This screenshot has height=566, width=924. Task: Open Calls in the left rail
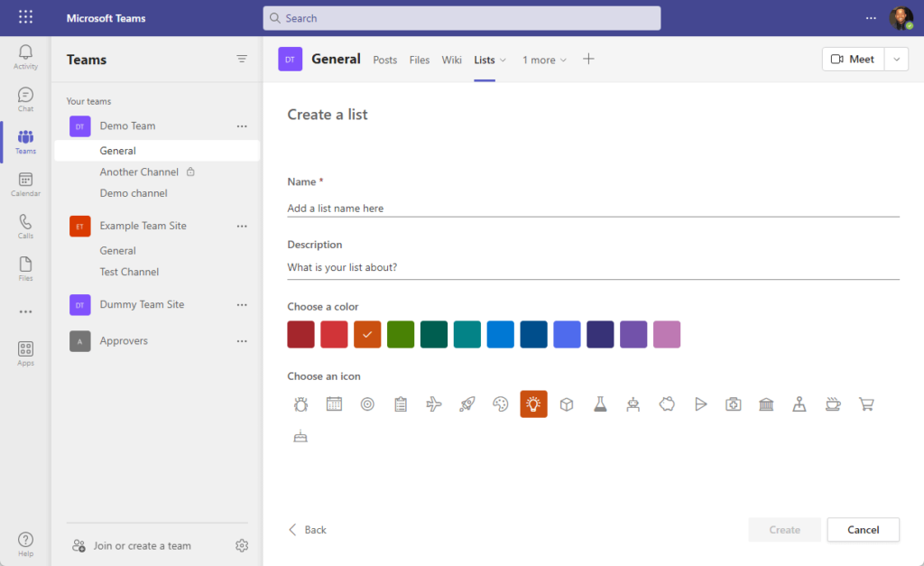tap(25, 227)
